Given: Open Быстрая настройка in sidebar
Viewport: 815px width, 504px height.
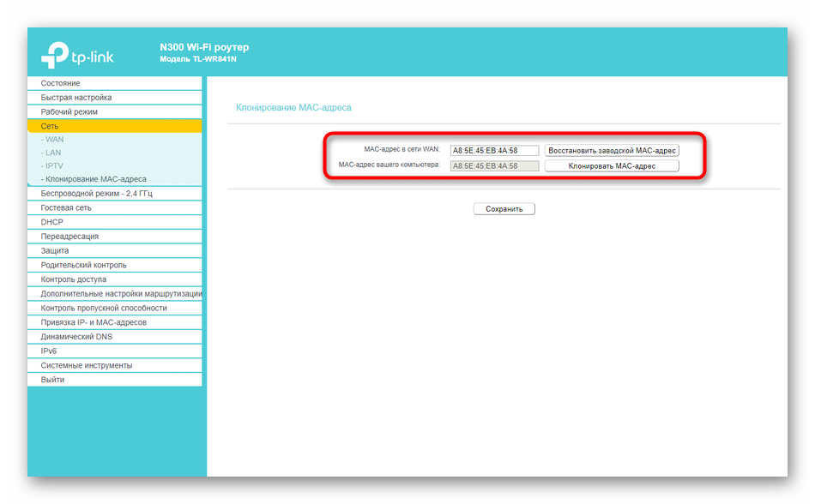Looking at the screenshot, I should (114, 98).
